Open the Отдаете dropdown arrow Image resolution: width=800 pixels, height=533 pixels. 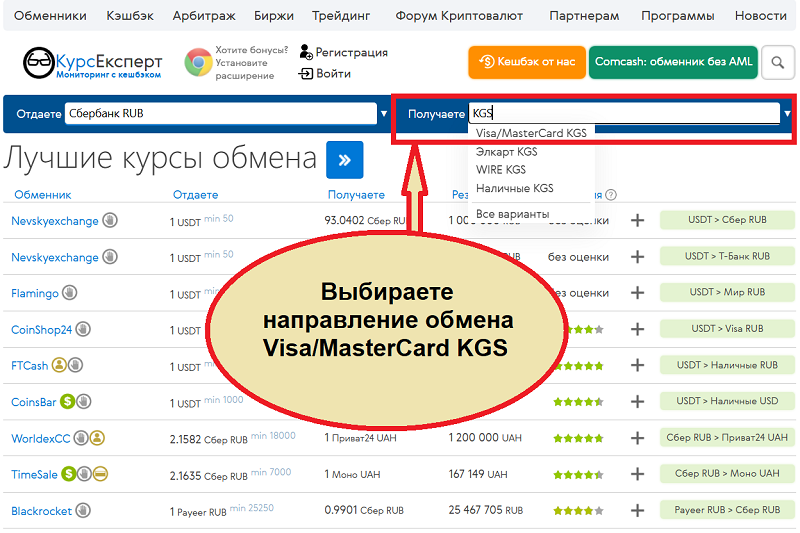click(384, 113)
